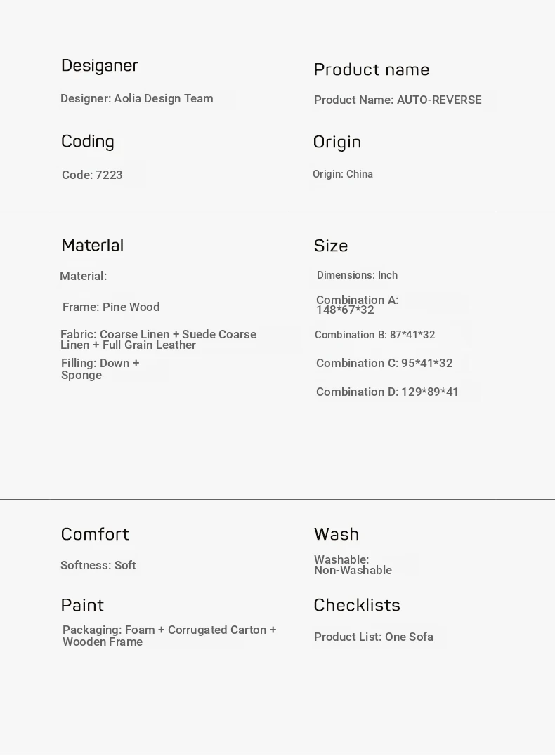Image resolution: width=555 pixels, height=756 pixels.
Task: Select the Washable: Non-Washable text
Action: (353, 565)
